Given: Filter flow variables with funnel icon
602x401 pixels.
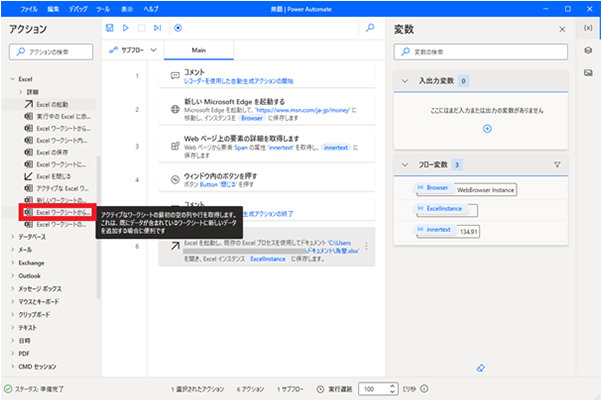Looking at the screenshot, I should [x=557, y=165].
